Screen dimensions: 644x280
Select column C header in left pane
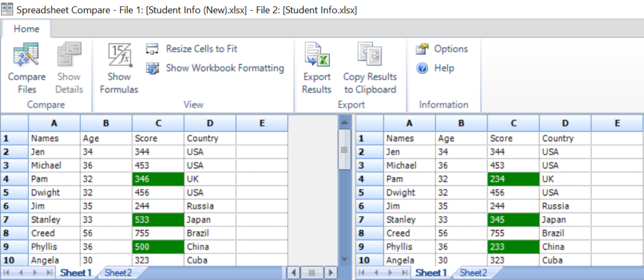(158, 124)
